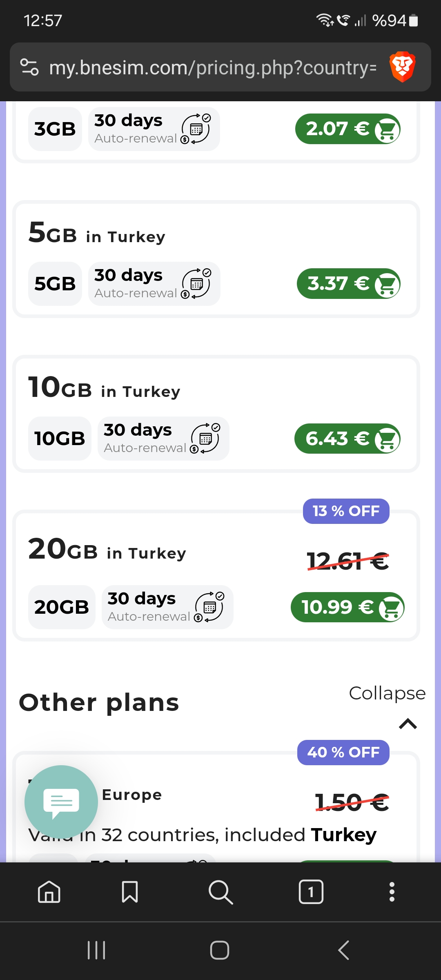Image resolution: width=441 pixels, height=980 pixels.
Task: Tap the auto-renewal icon on 20GB plan
Action: (x=209, y=607)
